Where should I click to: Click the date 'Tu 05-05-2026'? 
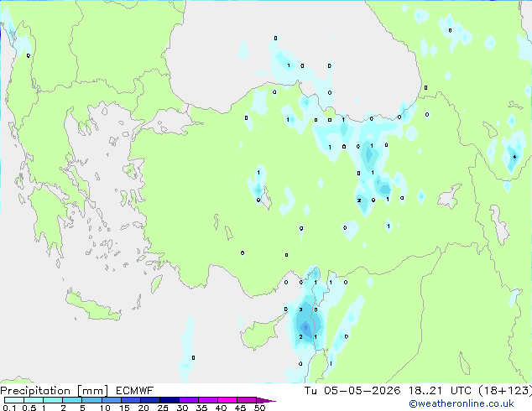click(x=352, y=391)
